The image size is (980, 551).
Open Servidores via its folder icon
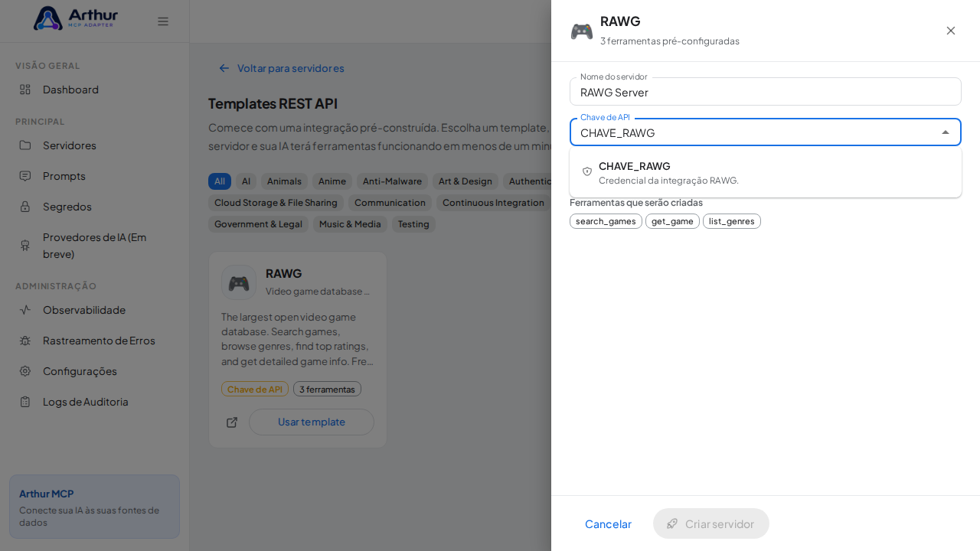pos(25,145)
